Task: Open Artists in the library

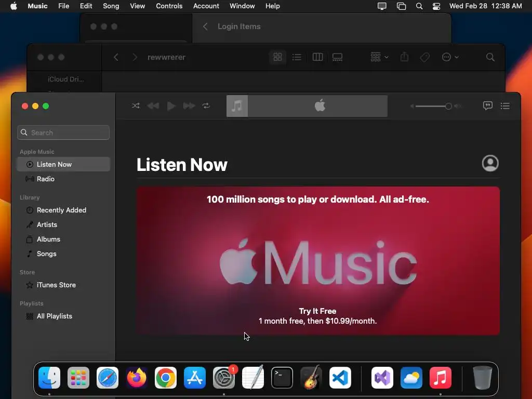Action: pos(63,224)
